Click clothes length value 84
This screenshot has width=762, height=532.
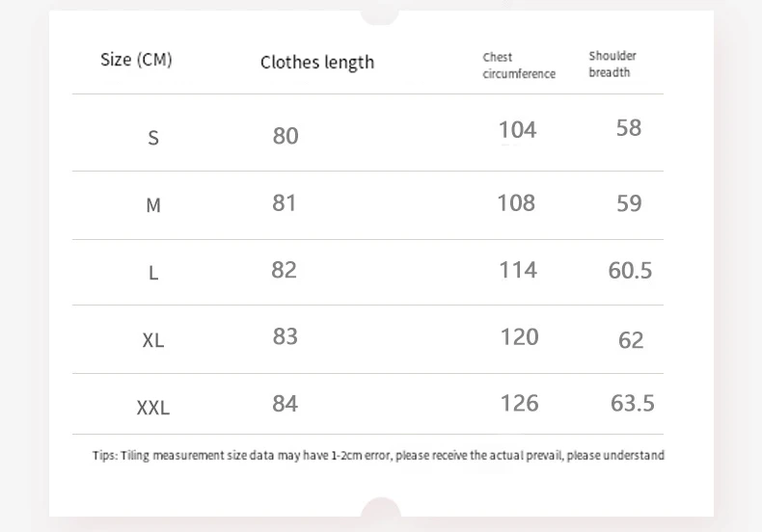285,403
